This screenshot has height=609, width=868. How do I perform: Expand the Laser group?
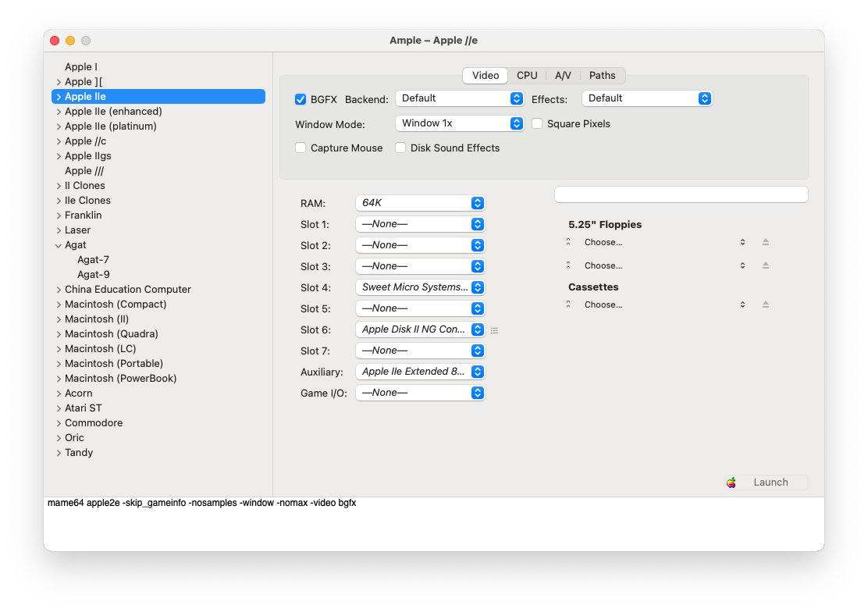click(x=59, y=230)
